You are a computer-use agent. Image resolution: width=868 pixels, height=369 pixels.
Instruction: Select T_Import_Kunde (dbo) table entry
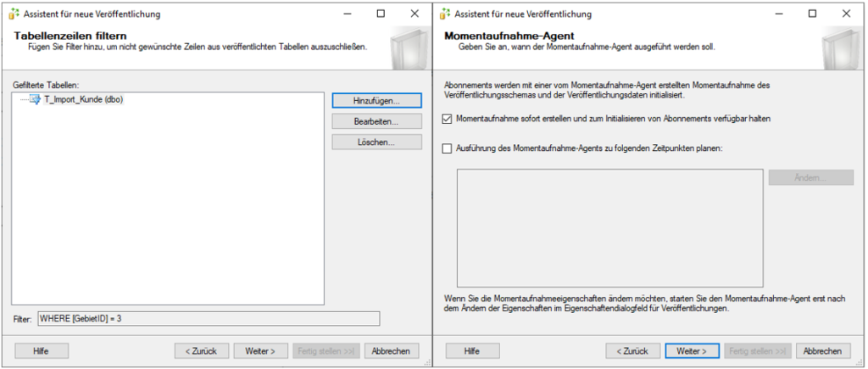point(83,100)
